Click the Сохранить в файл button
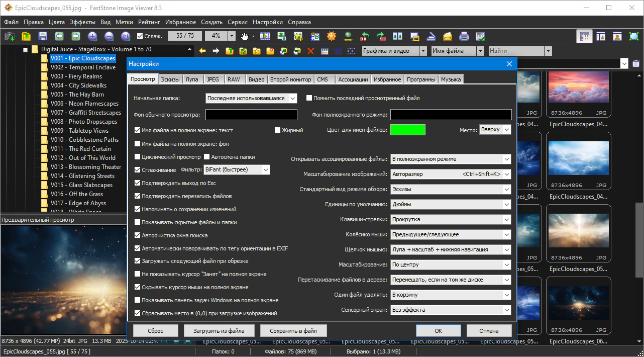644x357 pixels. point(293,331)
